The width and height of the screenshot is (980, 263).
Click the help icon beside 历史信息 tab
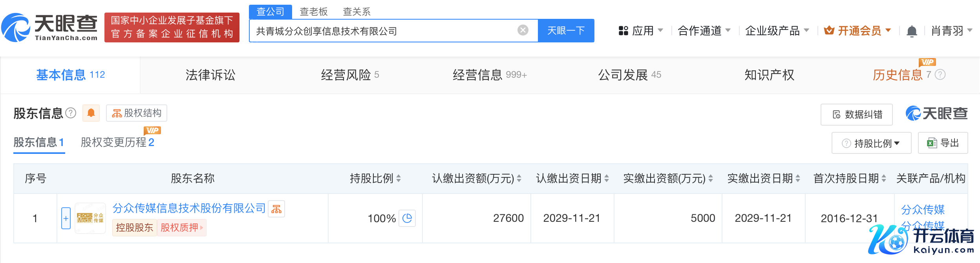click(940, 75)
